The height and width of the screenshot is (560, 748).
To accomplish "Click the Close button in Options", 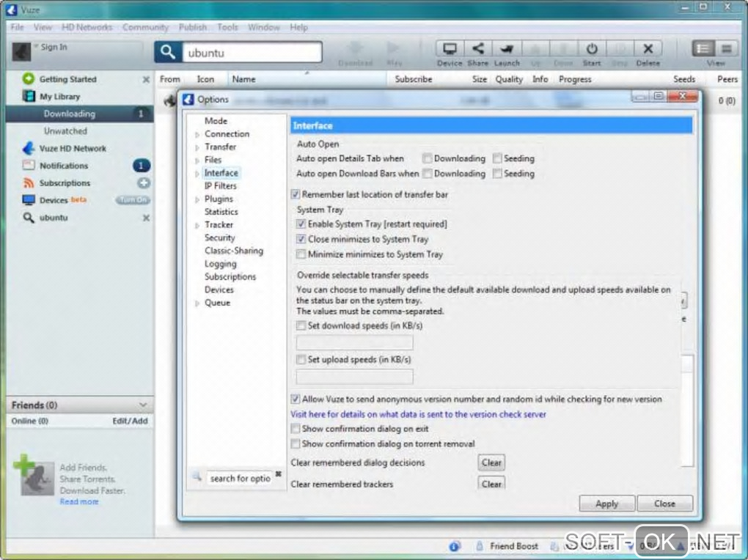I will 664,504.
